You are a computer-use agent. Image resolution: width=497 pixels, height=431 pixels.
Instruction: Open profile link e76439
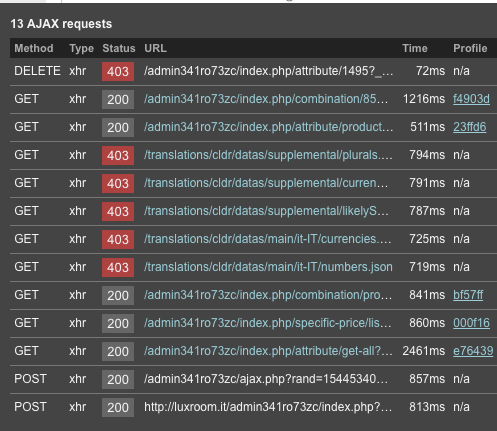coord(473,351)
